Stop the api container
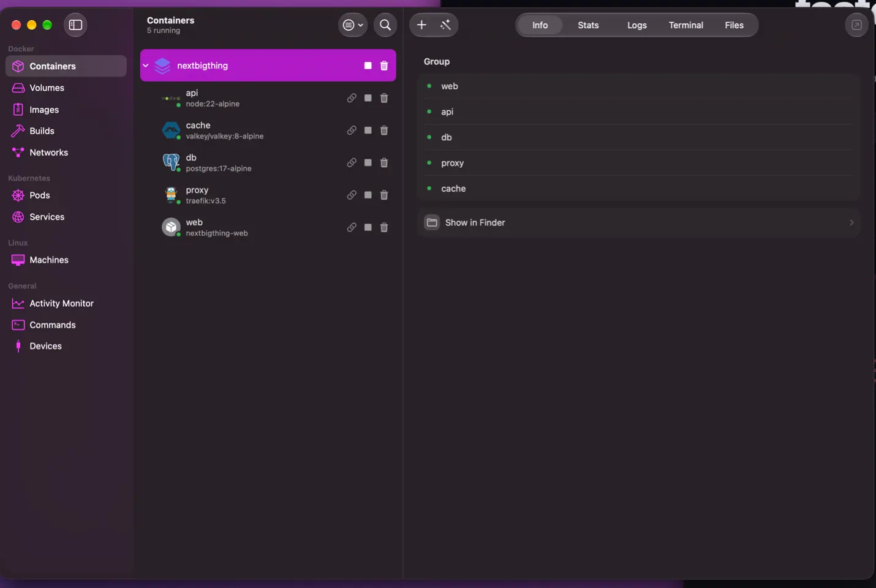 coord(368,98)
